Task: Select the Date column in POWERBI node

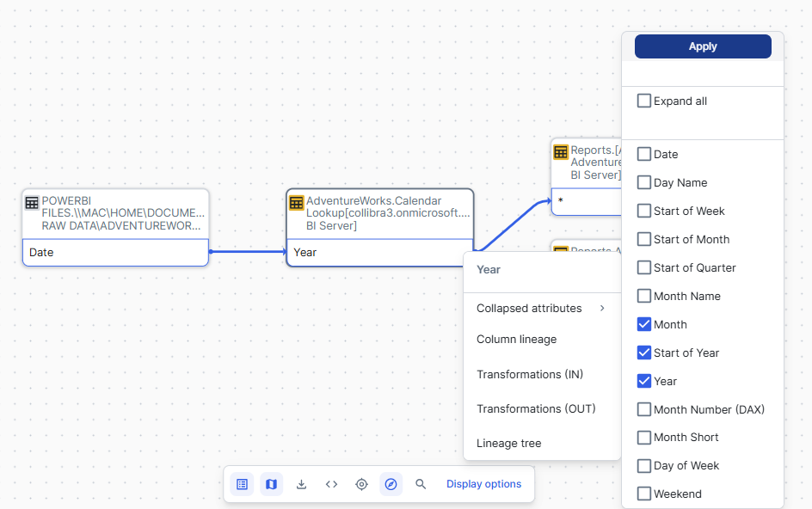Action: [115, 253]
